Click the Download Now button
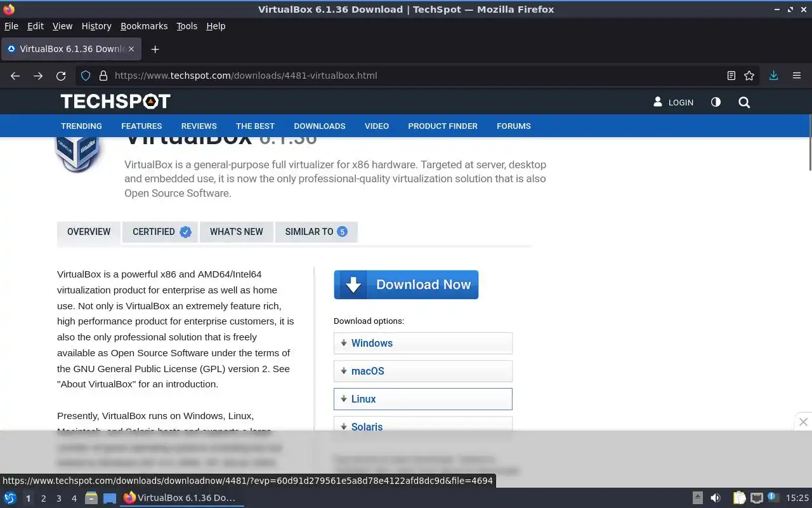Screen dimensions: 812x508 (406, 284)
